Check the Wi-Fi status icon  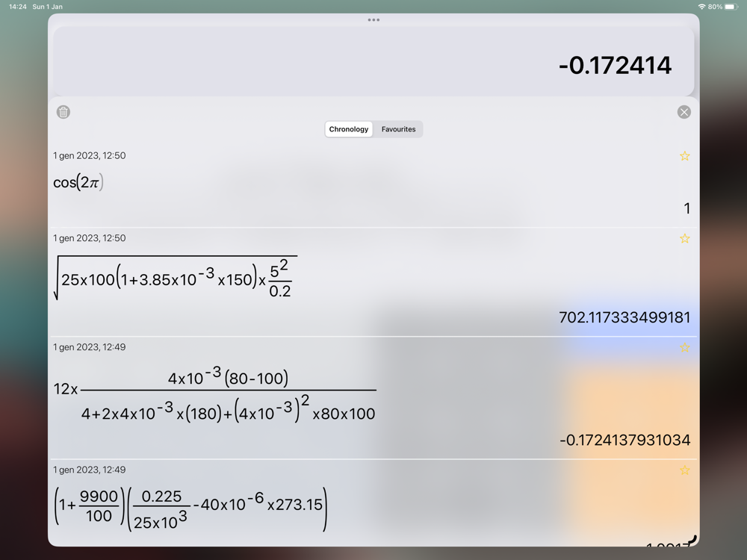[701, 7]
